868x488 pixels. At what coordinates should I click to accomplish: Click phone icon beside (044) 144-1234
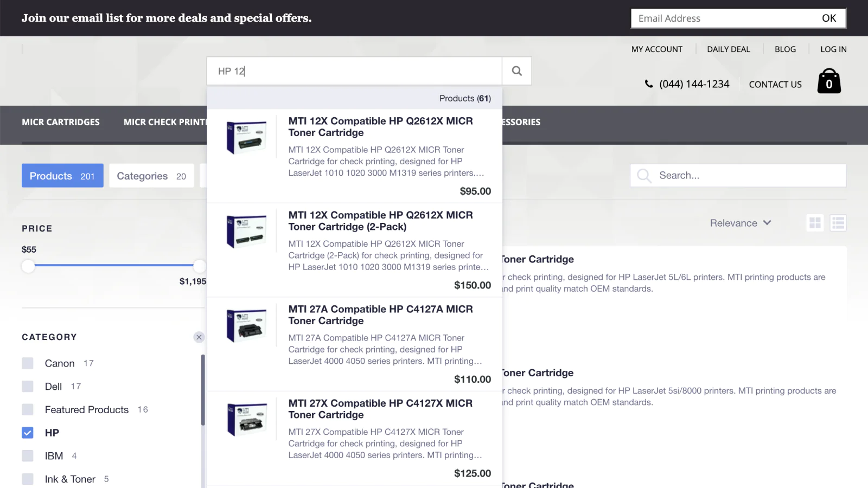coord(649,84)
